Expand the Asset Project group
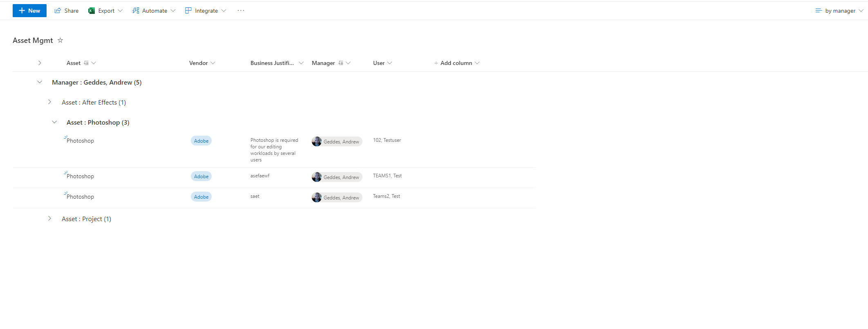Viewport: 868px width, 329px height. coord(49,219)
